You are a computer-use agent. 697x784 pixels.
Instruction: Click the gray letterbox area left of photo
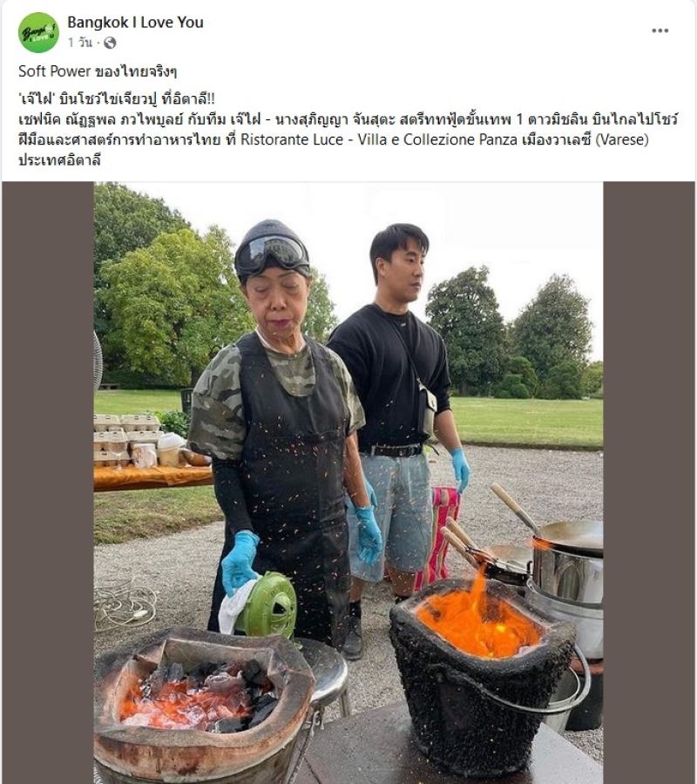(48, 483)
